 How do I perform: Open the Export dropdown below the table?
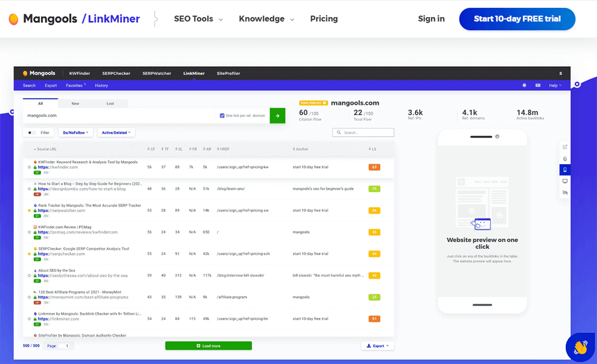(378, 346)
